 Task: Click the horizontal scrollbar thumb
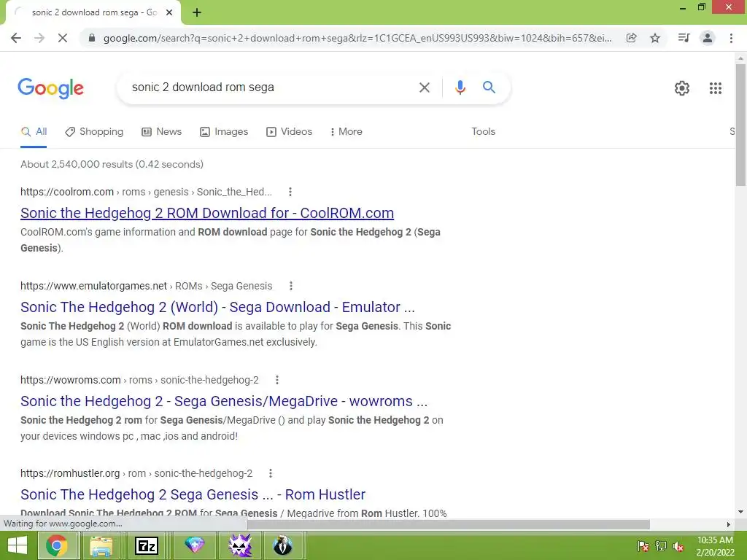449,524
